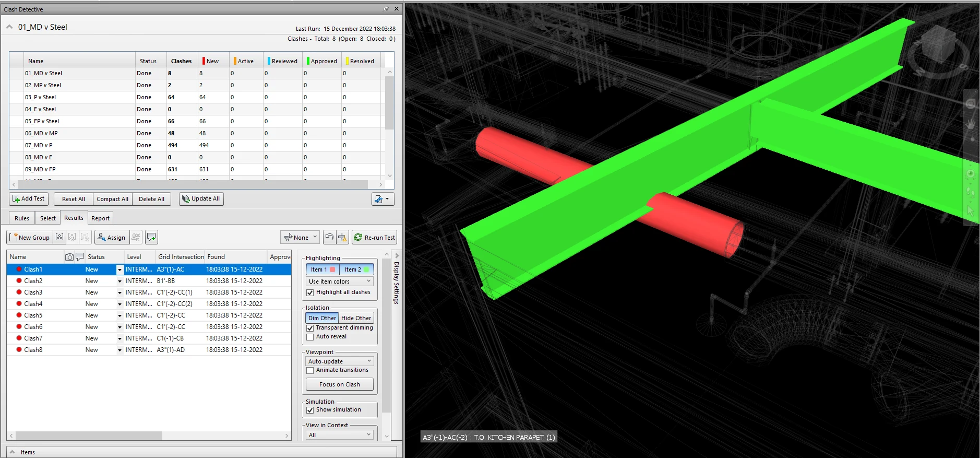Image resolution: width=980 pixels, height=458 pixels.
Task: Click the Reset/undo arrow icon beside None
Action: pyautogui.click(x=329, y=237)
